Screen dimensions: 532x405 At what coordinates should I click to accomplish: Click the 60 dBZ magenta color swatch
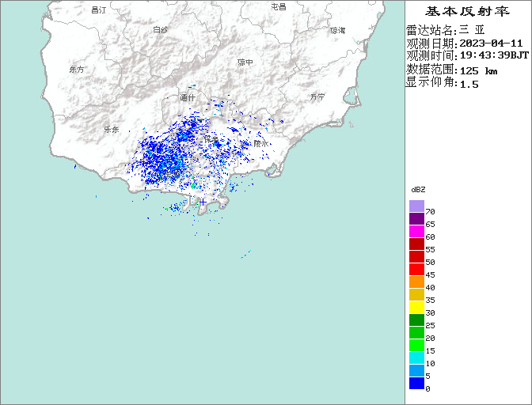tap(416, 232)
